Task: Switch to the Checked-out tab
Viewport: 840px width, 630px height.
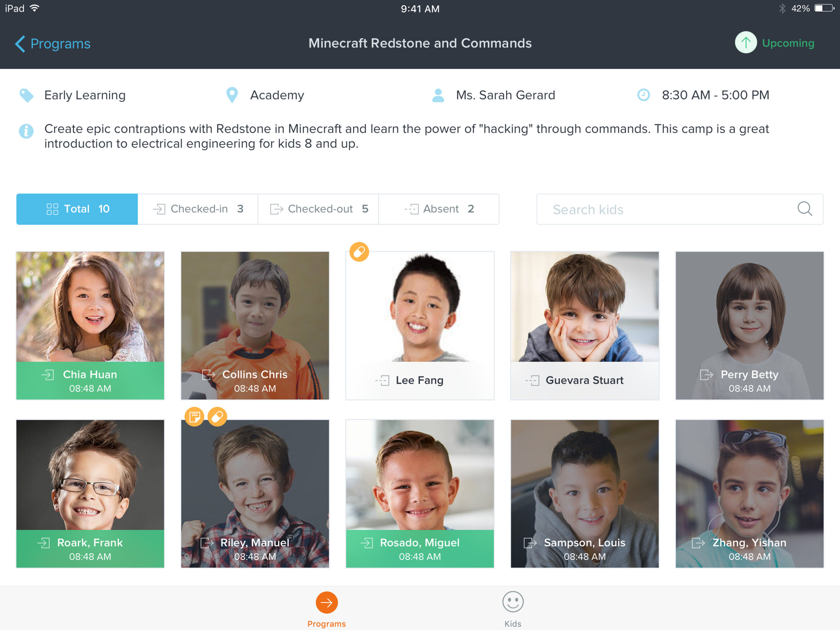Action: (x=318, y=209)
